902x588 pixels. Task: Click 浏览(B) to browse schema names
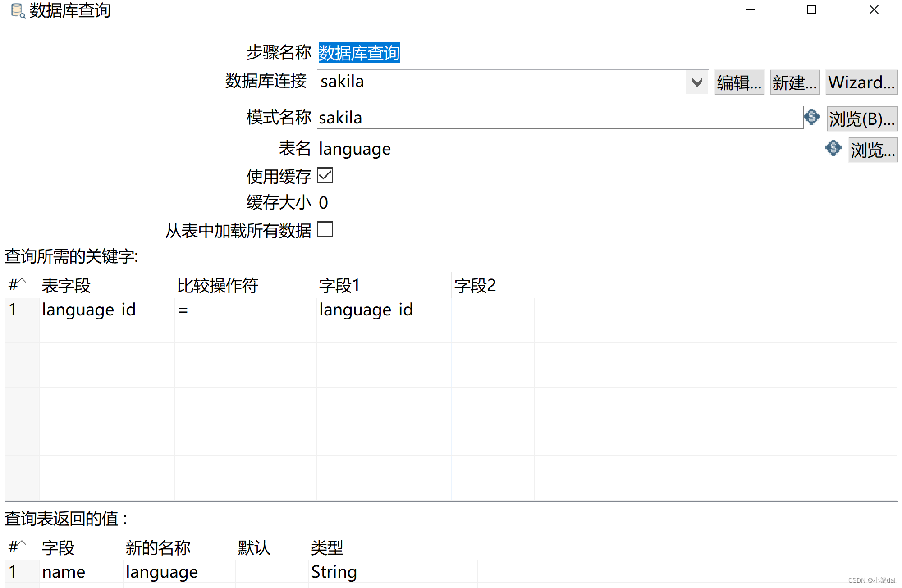861,118
